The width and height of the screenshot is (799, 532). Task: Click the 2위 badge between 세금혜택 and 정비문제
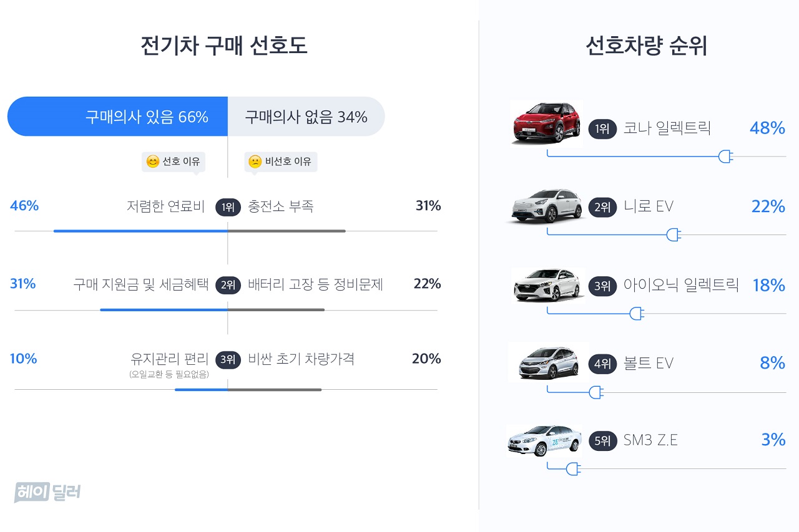228,286
